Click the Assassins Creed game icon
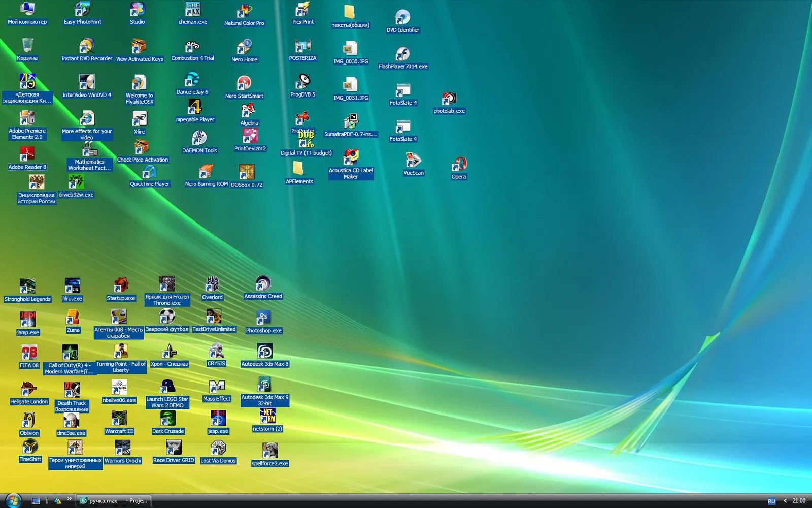 263,288
